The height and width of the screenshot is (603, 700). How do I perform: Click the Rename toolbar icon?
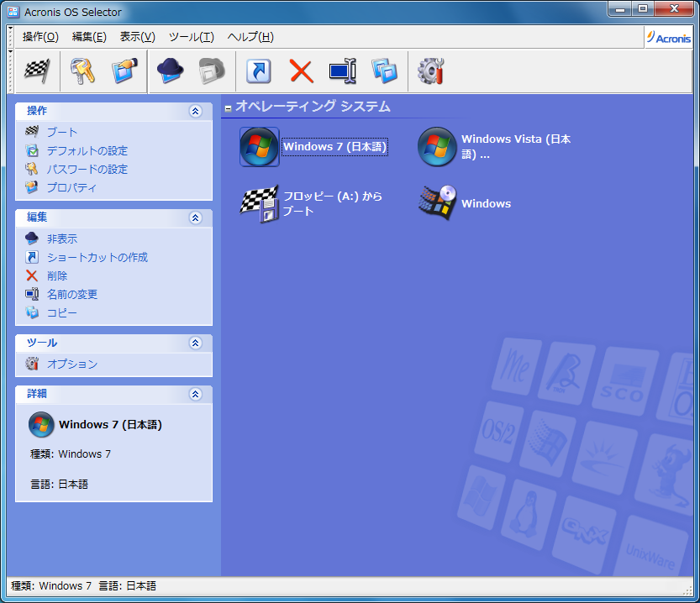[342, 71]
